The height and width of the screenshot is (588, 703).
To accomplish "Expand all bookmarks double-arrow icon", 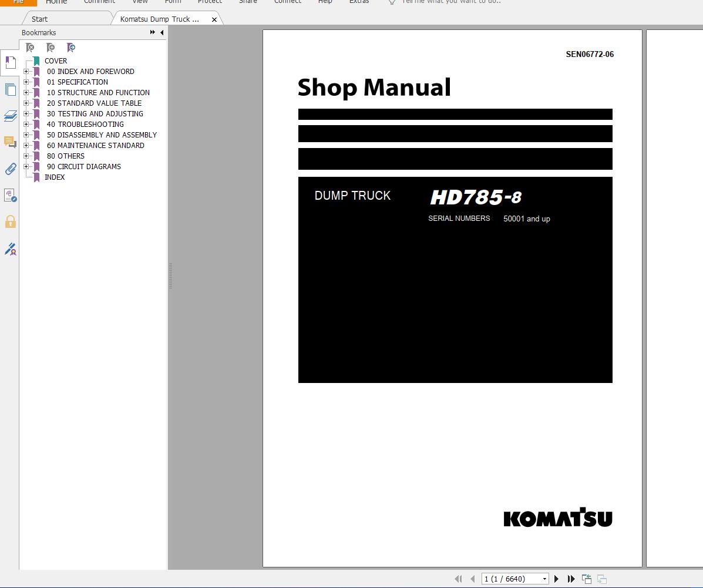I will pyautogui.click(x=153, y=32).
